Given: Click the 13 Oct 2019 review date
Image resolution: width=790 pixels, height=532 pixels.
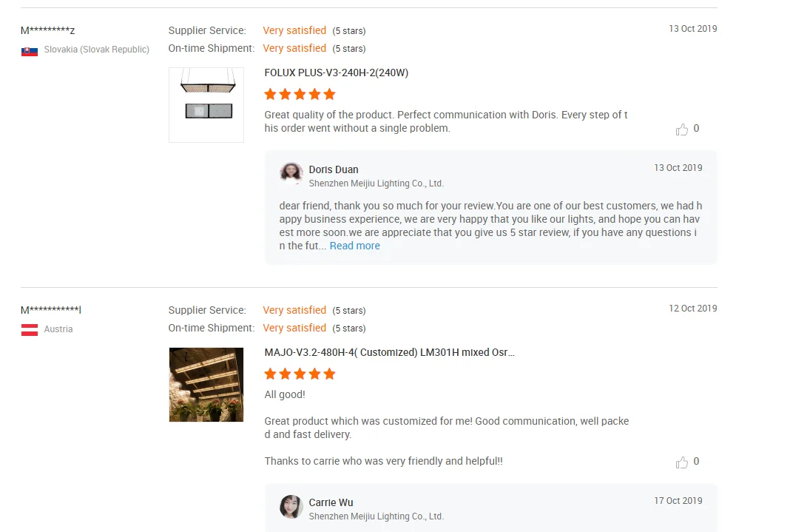Looking at the screenshot, I should pyautogui.click(x=692, y=29).
